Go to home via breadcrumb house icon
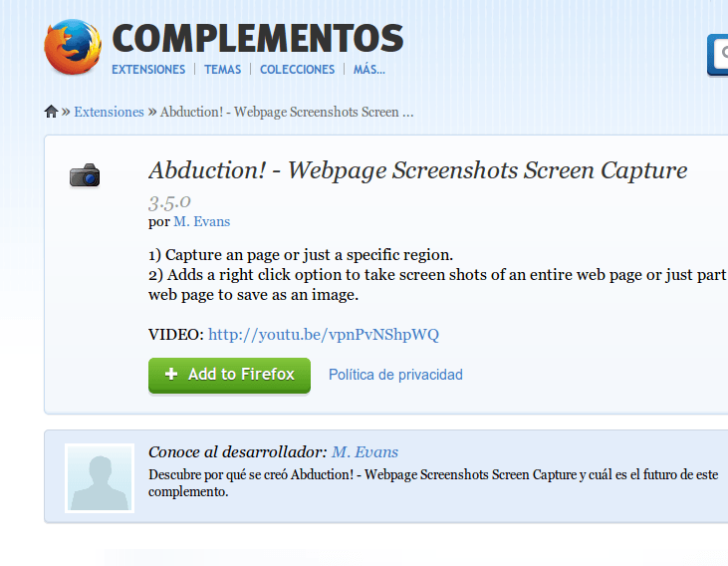This screenshot has height=566, width=728. click(x=51, y=112)
